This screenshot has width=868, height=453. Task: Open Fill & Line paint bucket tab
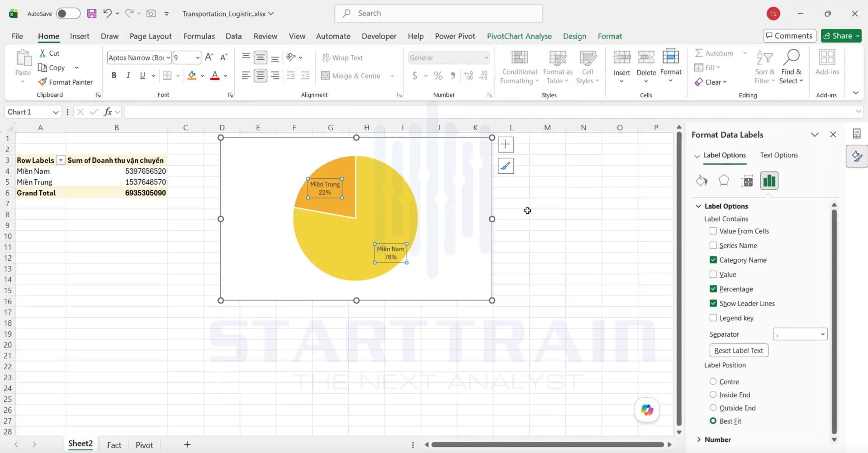(x=702, y=181)
